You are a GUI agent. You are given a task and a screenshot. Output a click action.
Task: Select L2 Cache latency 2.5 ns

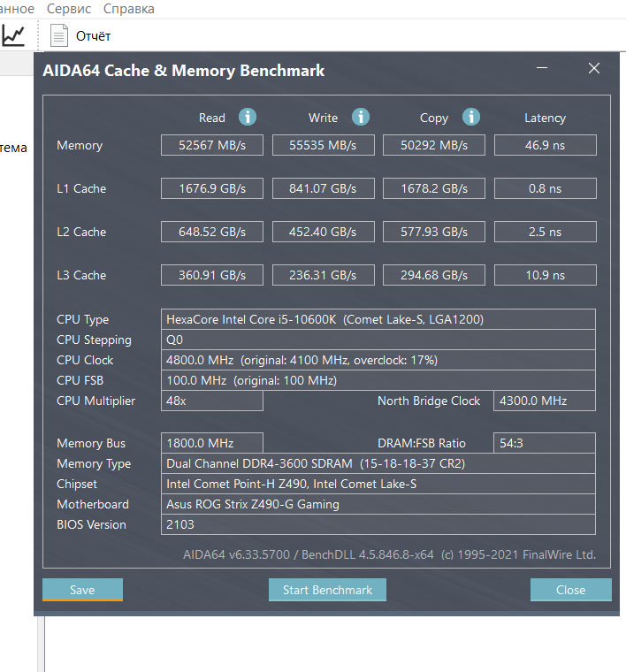pyautogui.click(x=545, y=232)
